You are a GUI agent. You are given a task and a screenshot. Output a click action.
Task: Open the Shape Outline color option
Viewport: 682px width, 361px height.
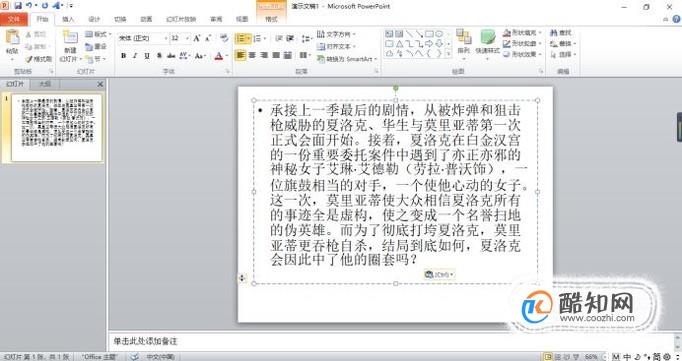[x=522, y=43]
